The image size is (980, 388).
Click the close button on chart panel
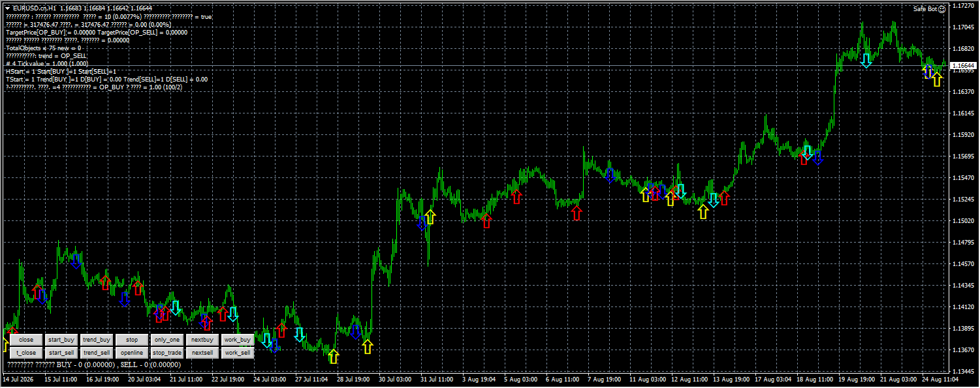(x=26, y=340)
